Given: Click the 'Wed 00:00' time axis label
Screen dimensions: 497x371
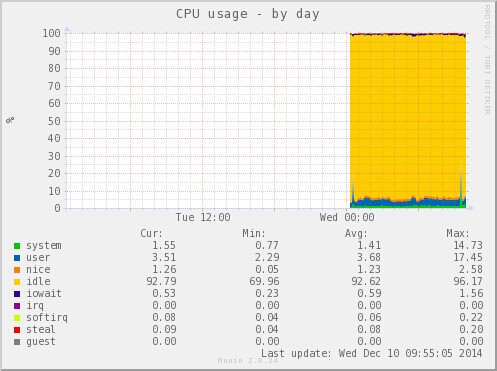Looking at the screenshot, I should [347, 217].
